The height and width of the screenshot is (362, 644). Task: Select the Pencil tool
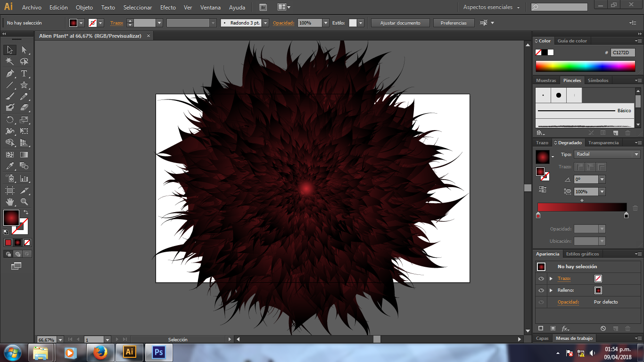click(24, 97)
